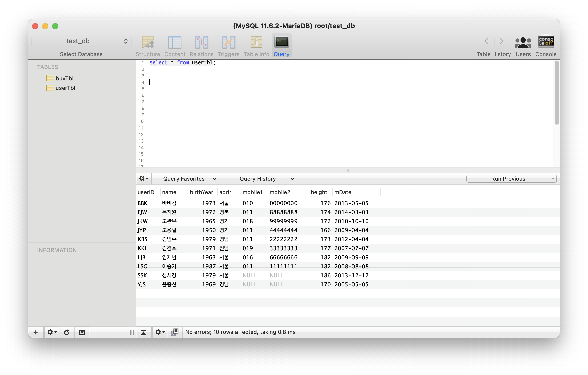Sort results by addr column
The width and height of the screenshot is (588, 375).
pyautogui.click(x=229, y=192)
